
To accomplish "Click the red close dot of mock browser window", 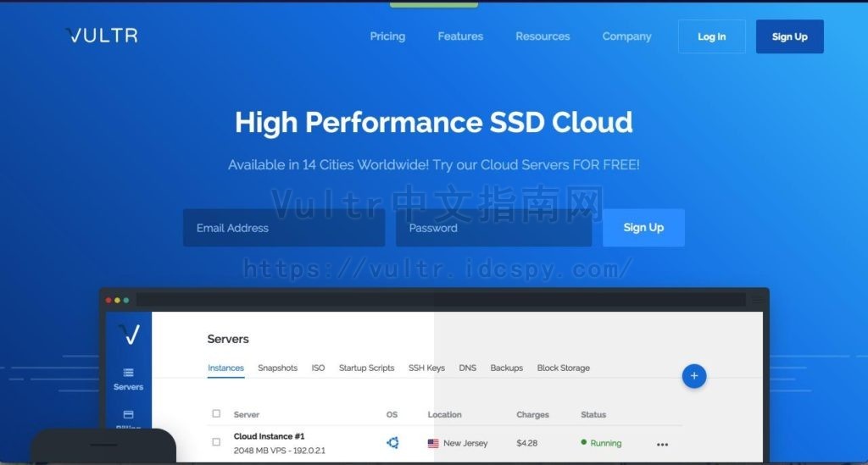I will click(108, 300).
